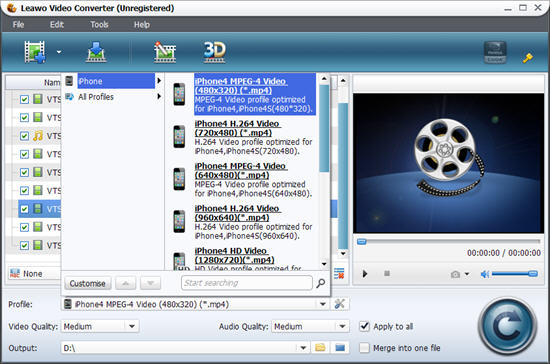
Task: Choose iPhone4 MPEG-4 Video (640x480) profile
Action: (x=254, y=180)
